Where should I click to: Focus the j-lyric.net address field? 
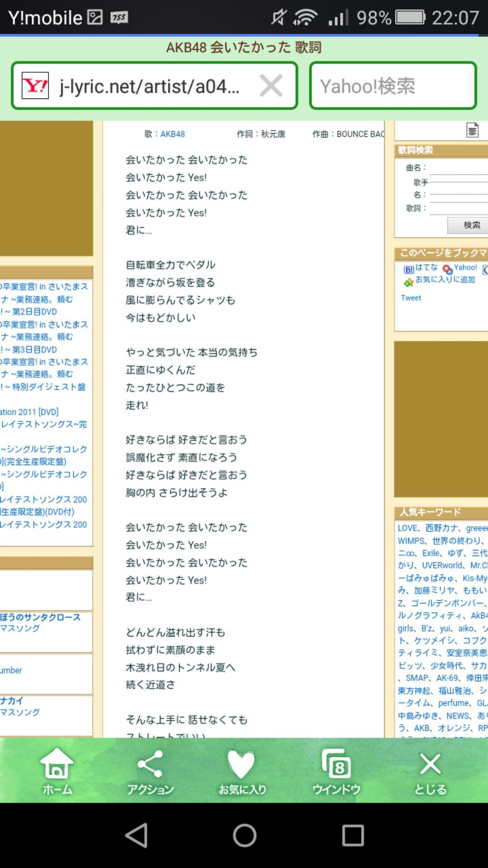[155, 85]
